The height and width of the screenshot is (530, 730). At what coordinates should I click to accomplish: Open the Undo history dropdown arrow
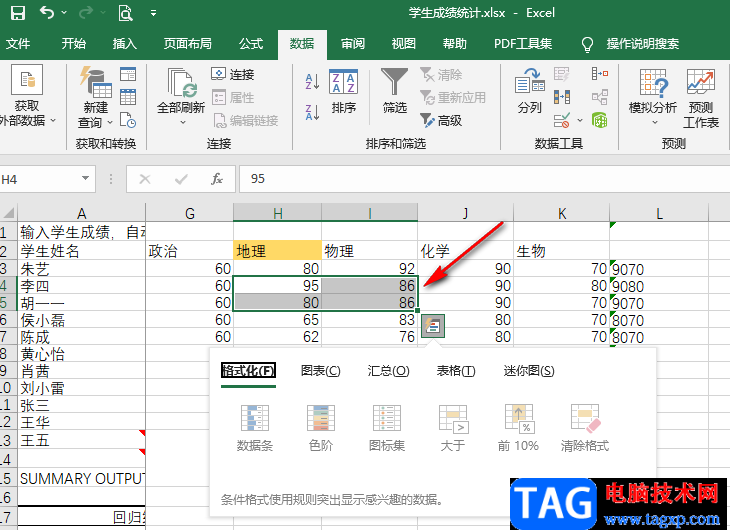point(64,13)
